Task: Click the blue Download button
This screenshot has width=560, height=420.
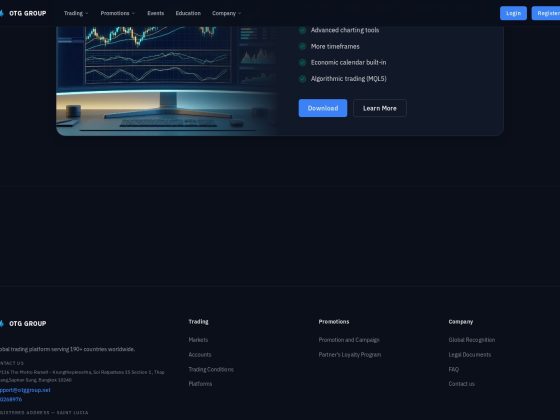Action: coord(323,108)
